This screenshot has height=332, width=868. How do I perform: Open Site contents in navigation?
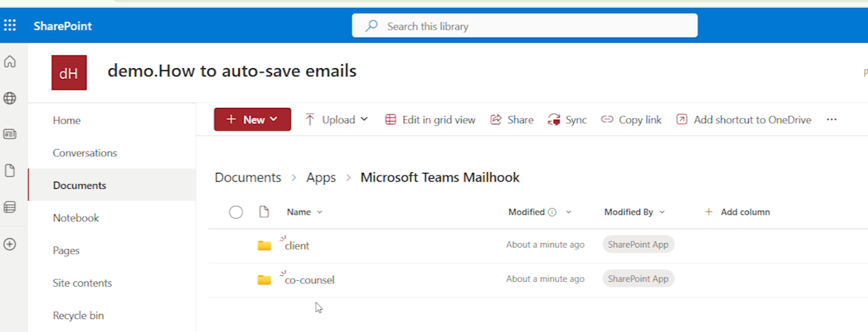tap(82, 283)
